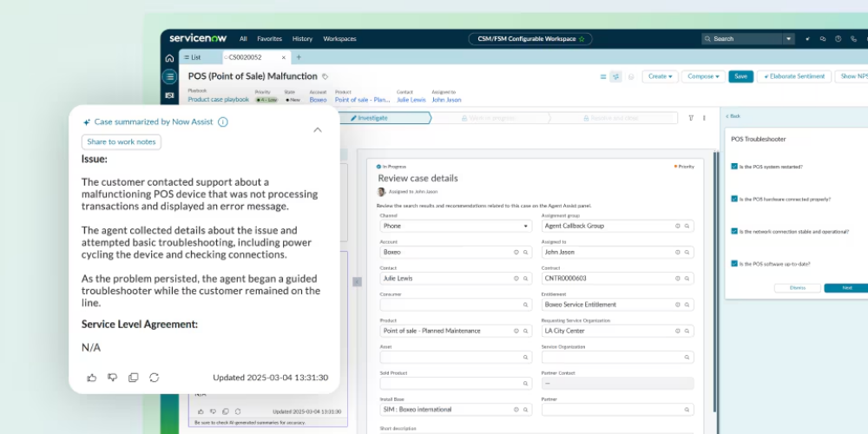
Task: Open the All menu
Action: [243, 39]
